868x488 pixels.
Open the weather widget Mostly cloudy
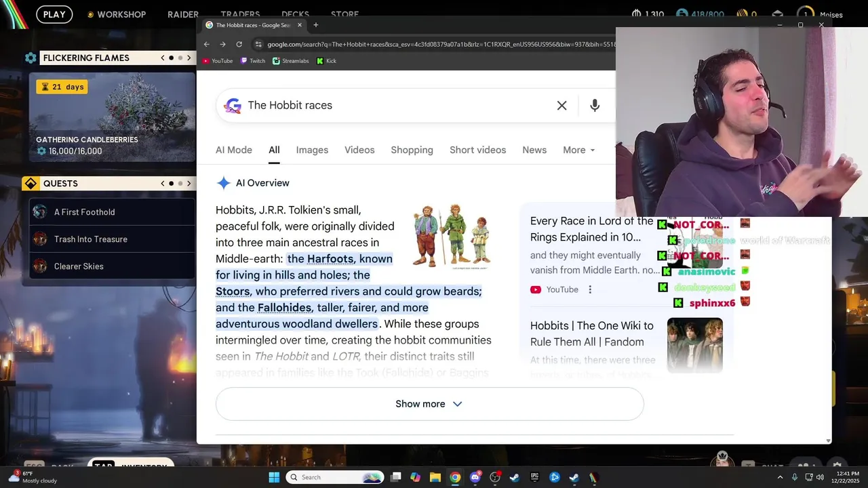coord(33,477)
